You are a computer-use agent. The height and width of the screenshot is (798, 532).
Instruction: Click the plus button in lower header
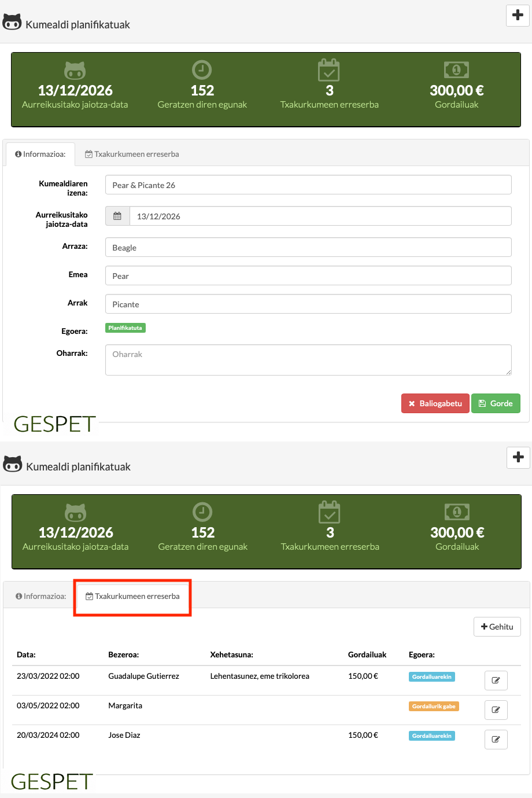518,457
